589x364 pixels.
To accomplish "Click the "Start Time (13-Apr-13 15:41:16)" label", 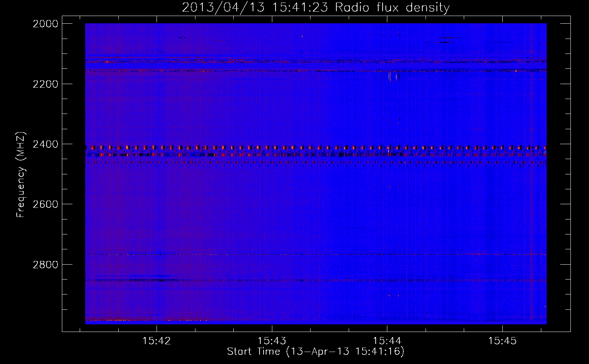I will point(316,352).
